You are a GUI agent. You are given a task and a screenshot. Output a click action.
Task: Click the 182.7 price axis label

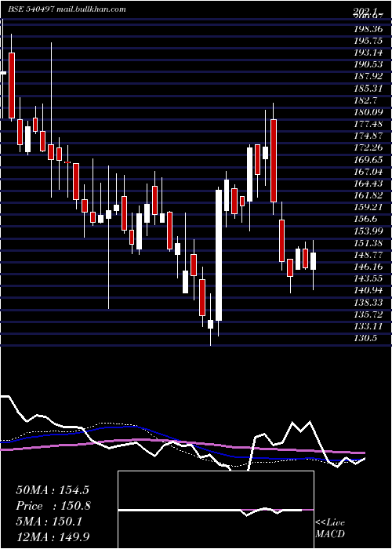point(365,100)
